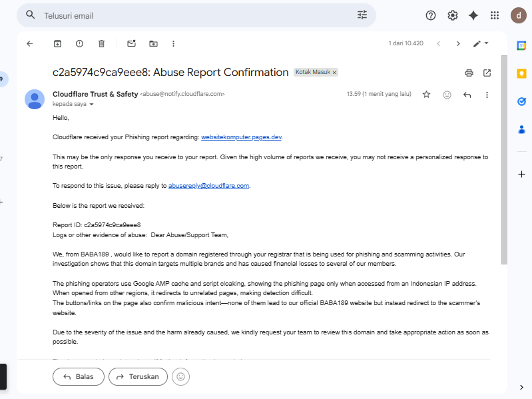Remove the Kotak Masuk label
Screen dimensions: 532x399
tap(334, 72)
